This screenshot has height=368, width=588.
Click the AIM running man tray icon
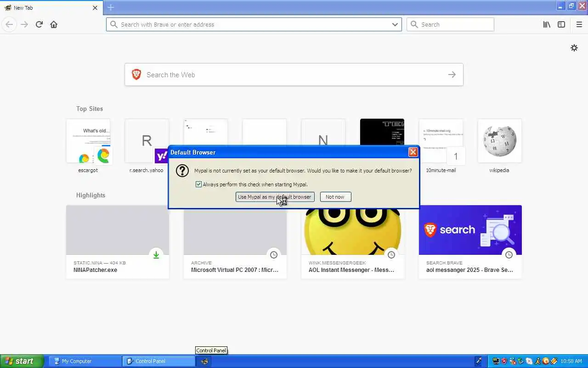[x=537, y=361]
